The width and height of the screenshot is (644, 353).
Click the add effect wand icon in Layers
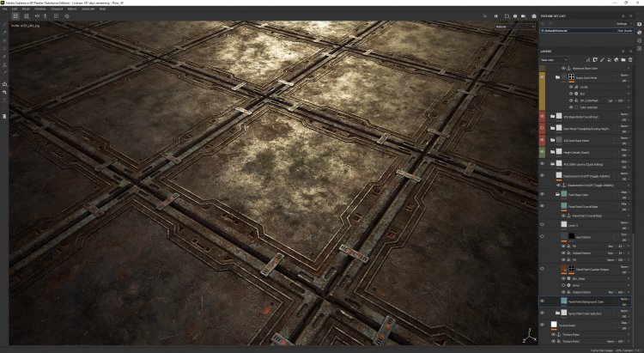click(587, 60)
